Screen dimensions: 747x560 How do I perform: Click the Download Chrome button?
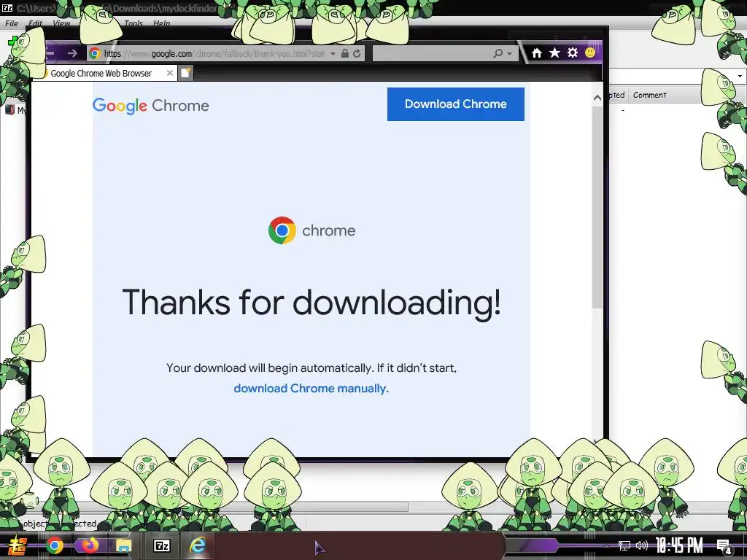(x=455, y=104)
